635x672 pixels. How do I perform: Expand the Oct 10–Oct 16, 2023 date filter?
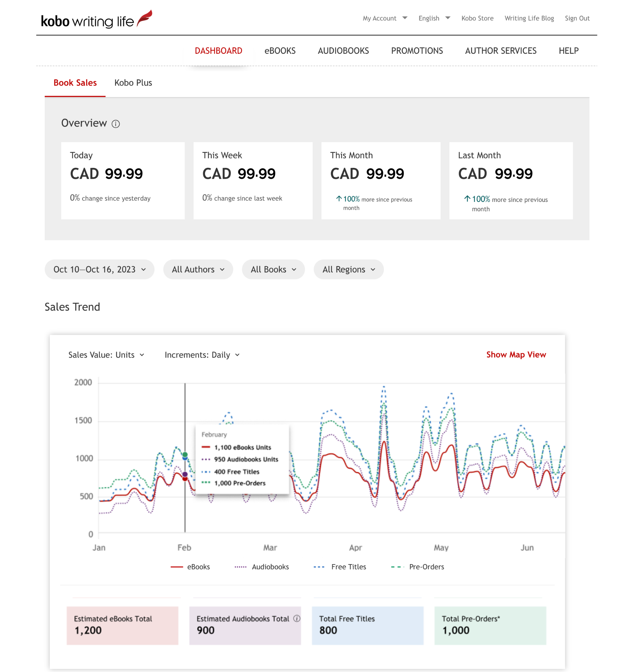99,269
